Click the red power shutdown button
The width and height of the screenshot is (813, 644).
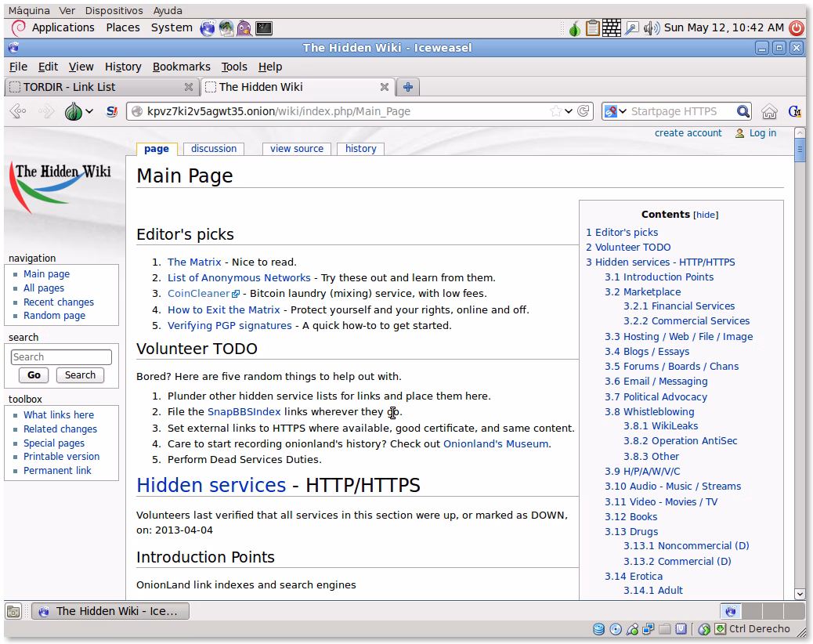(797, 28)
